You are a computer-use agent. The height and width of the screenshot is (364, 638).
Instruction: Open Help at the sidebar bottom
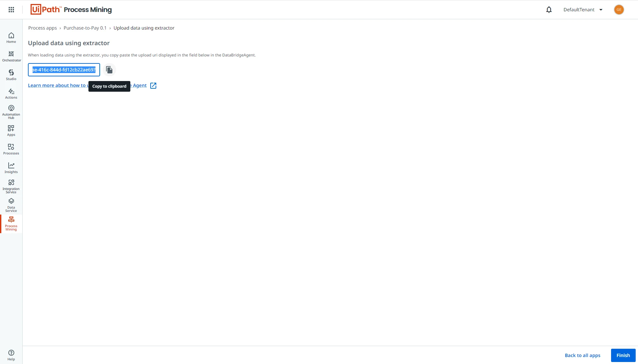11,355
